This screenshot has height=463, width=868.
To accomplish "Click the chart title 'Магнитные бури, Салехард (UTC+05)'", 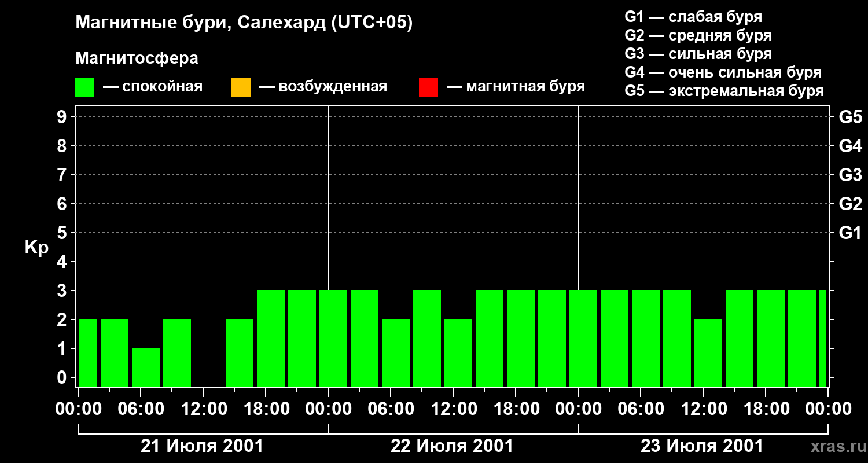I will pyautogui.click(x=244, y=23).
